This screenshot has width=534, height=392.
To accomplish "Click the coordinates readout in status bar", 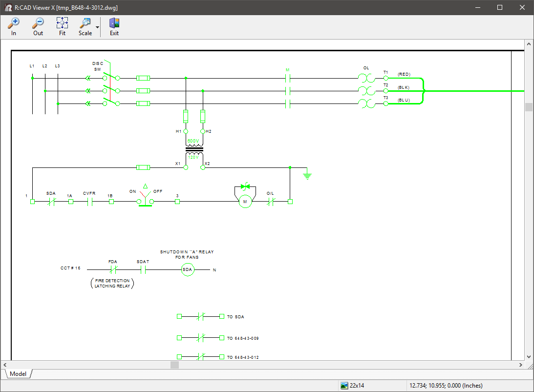I will (445, 386).
